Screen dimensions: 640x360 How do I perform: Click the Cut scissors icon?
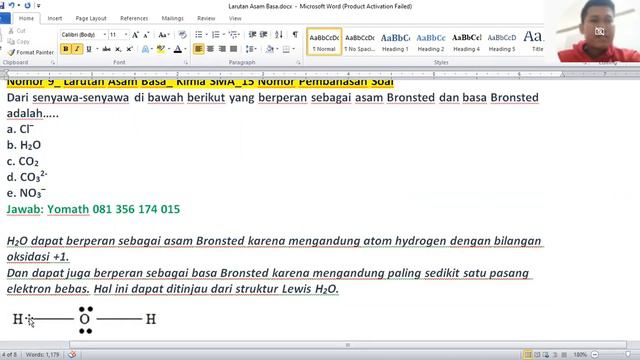(11, 31)
